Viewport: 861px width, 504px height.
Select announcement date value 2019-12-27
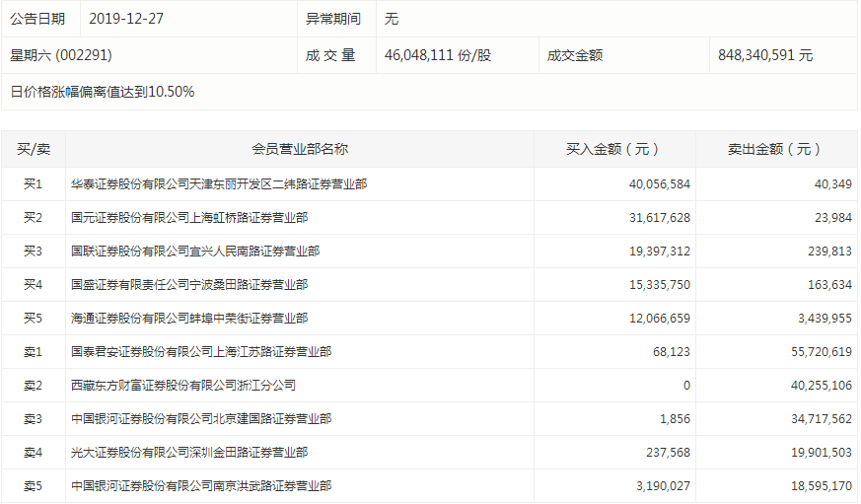pos(126,19)
